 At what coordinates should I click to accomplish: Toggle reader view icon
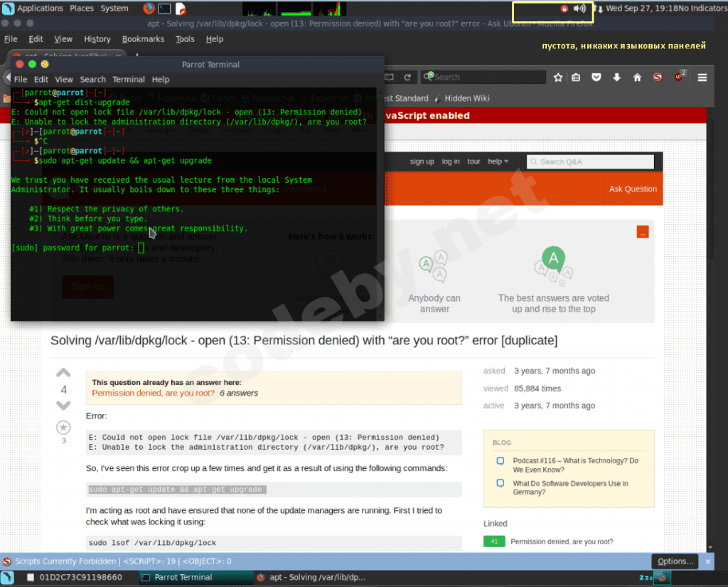389,77
